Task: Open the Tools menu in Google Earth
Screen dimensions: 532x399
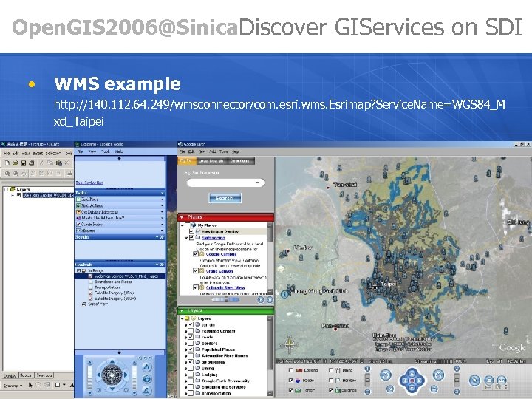Action: [224, 151]
